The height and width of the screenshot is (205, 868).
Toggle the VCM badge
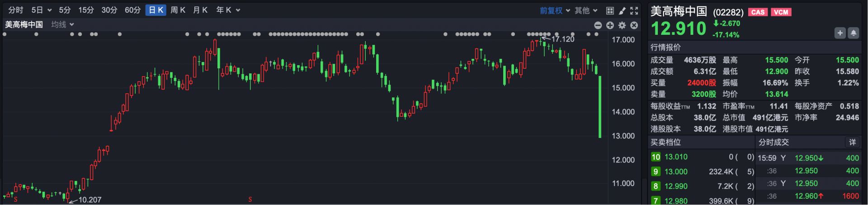[x=781, y=12]
